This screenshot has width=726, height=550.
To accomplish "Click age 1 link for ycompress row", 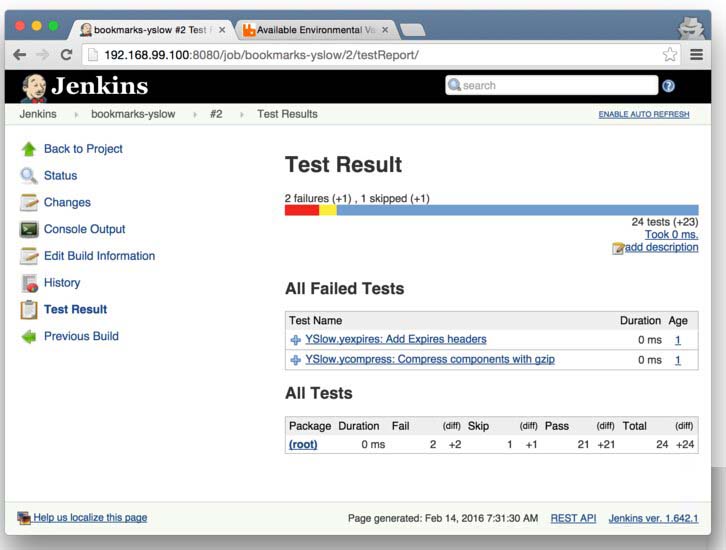I will point(678,360).
